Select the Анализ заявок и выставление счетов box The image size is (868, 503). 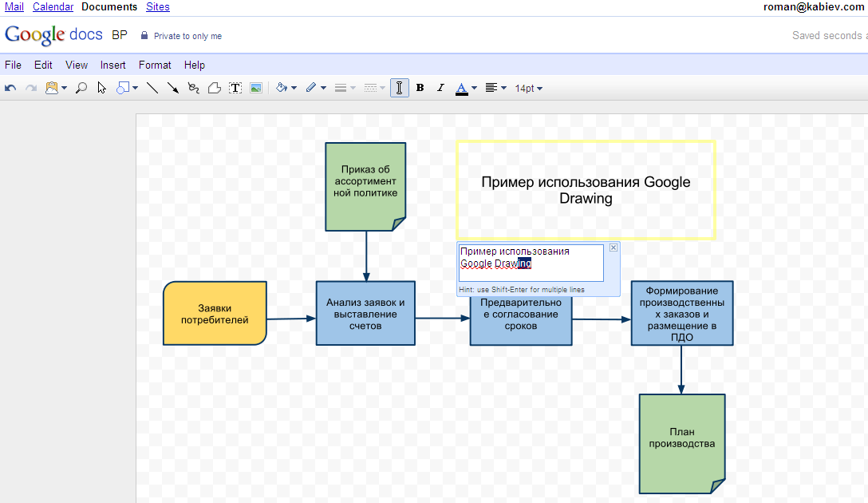click(365, 314)
